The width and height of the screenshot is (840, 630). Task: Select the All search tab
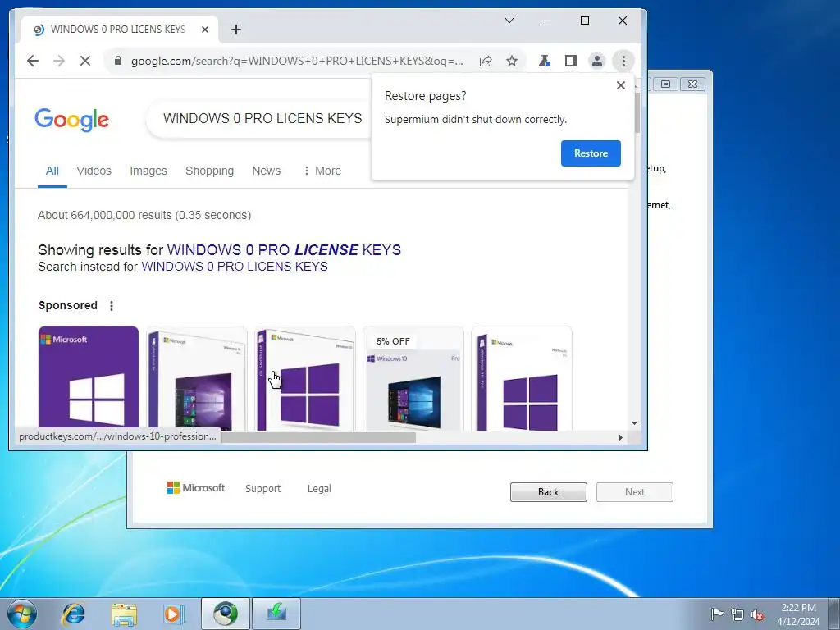52,171
